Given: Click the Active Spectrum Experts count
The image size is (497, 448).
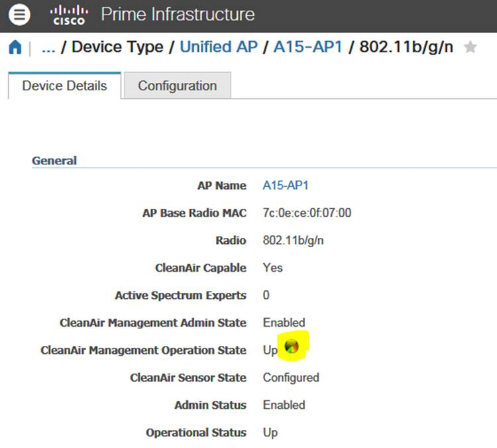Looking at the screenshot, I should tap(266, 295).
